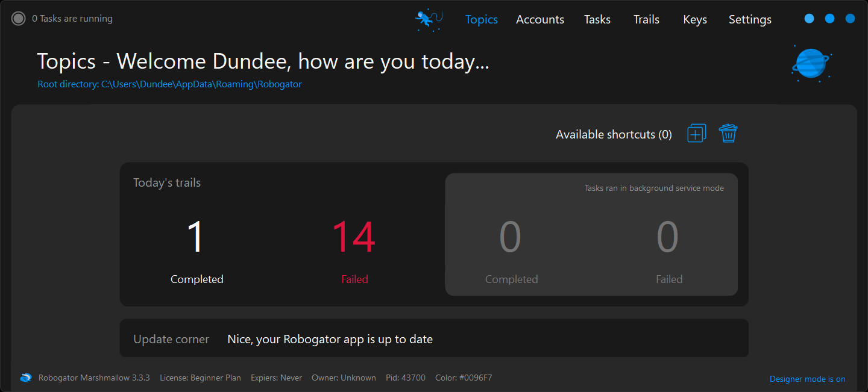Toggle the Designer mode is on link
Image resolution: width=868 pixels, height=392 pixels.
click(x=807, y=379)
